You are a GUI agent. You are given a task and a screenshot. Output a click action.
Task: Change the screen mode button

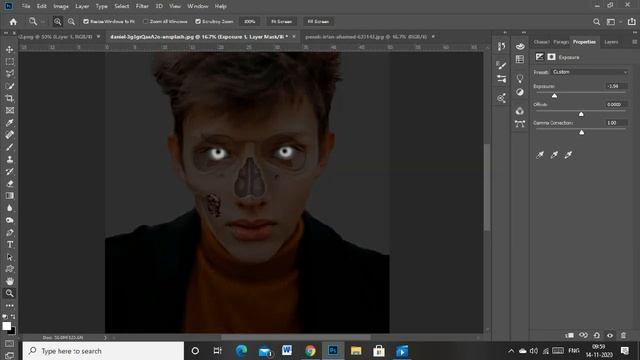[9, 355]
